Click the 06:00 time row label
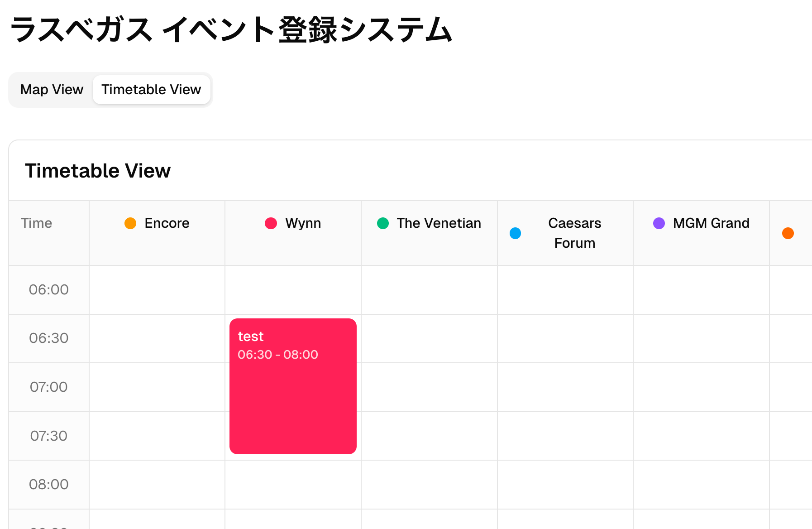812x529 pixels. click(x=49, y=289)
